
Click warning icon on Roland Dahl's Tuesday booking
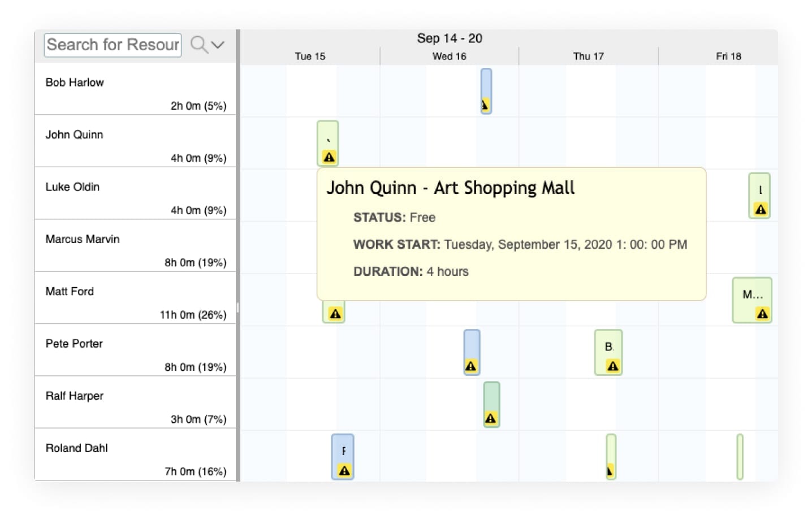point(344,470)
